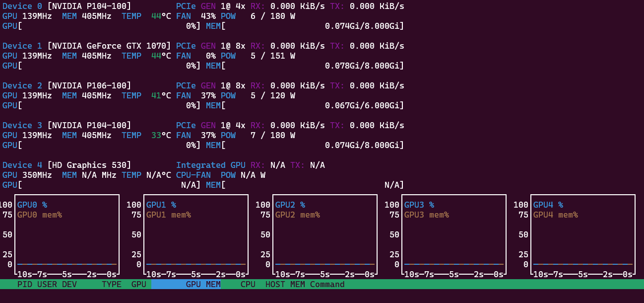This screenshot has width=644, height=303.
Task: Select the CPU column in process header
Action: (248, 285)
